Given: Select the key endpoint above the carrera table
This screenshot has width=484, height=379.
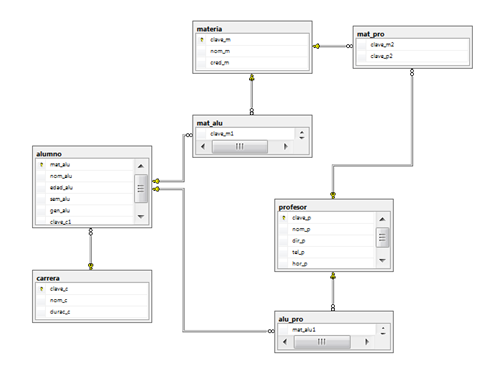Looking at the screenshot, I should pos(91,266).
